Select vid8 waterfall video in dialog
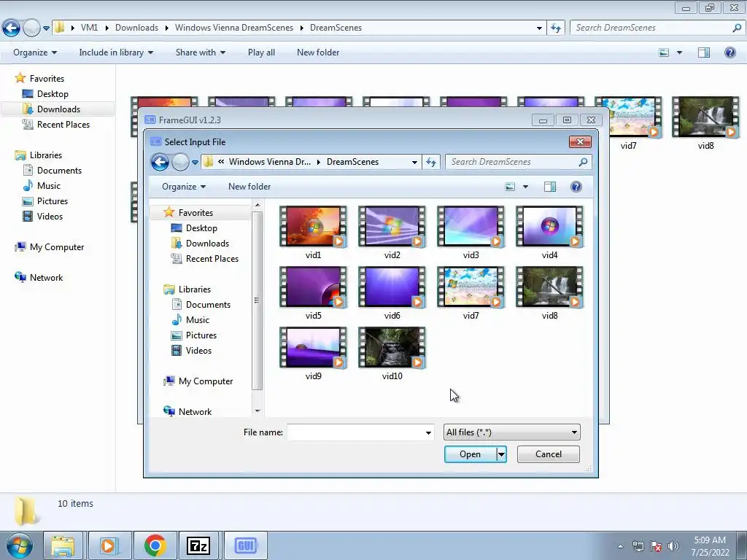 click(x=549, y=287)
